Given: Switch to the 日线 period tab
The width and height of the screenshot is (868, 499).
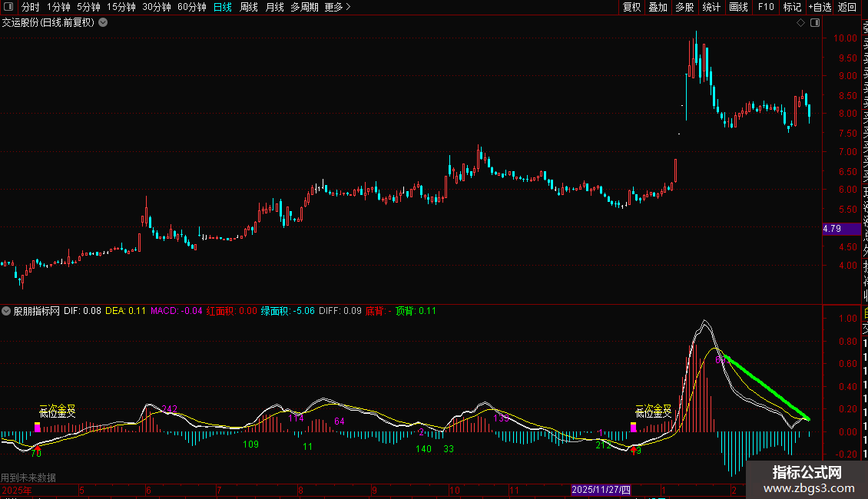Looking at the screenshot, I should (223, 7).
